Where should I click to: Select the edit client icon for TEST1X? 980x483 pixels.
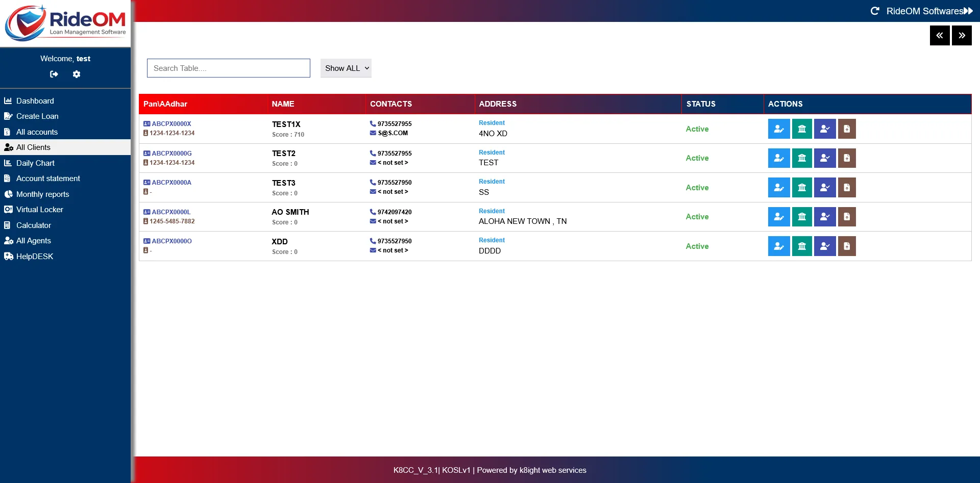coord(778,129)
